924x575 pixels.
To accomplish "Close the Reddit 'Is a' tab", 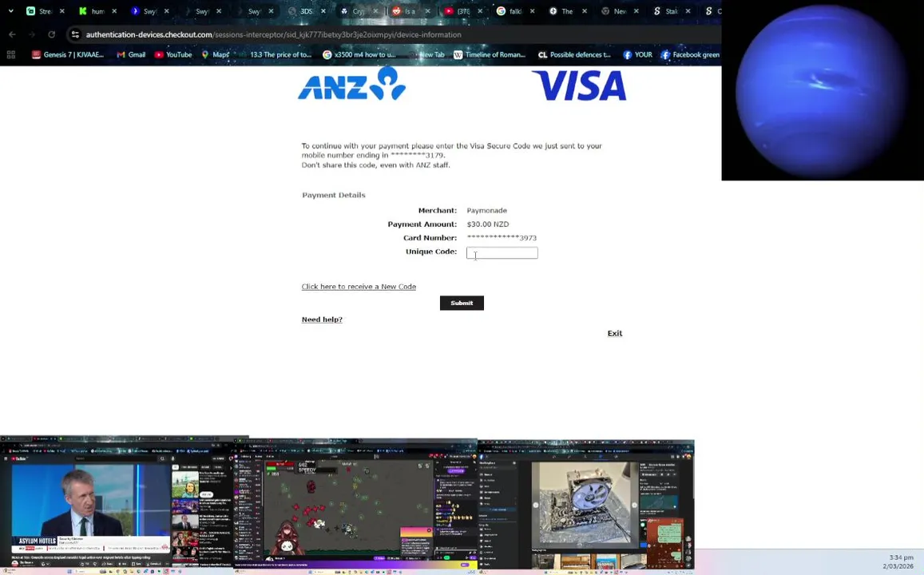I will (428, 11).
